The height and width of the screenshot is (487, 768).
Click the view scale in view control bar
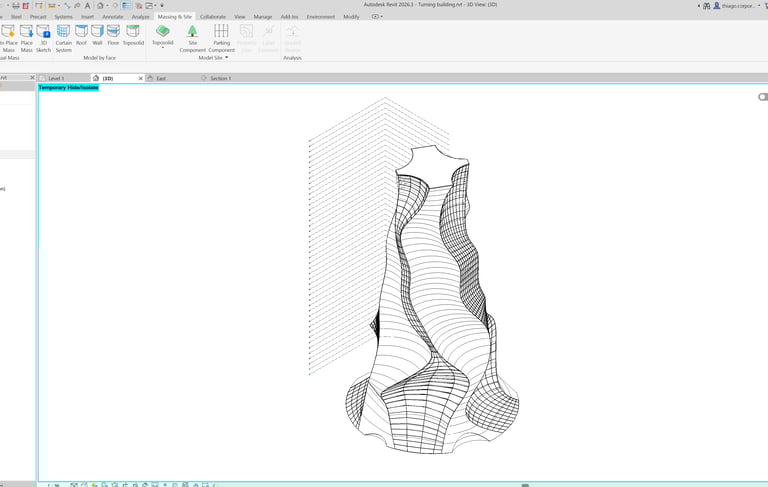coord(54,485)
